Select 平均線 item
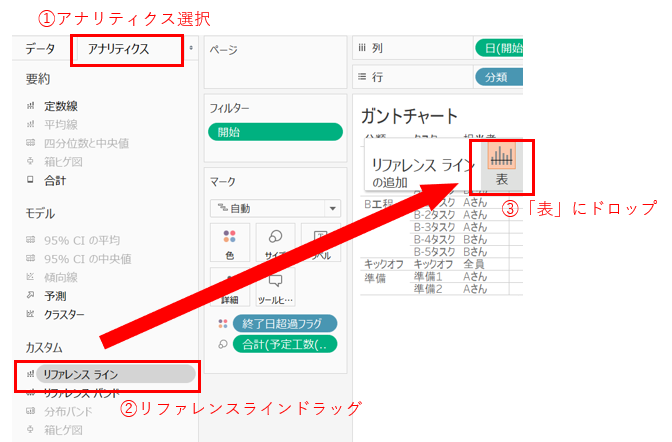Viewport: 672px width, 442px height. coord(61,125)
